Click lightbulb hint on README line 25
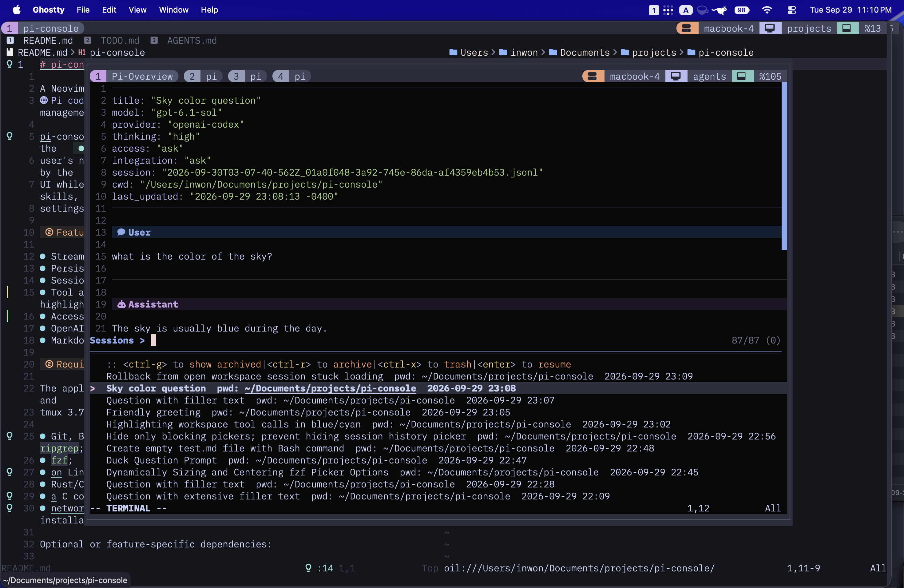The height and width of the screenshot is (588, 904). click(x=10, y=436)
